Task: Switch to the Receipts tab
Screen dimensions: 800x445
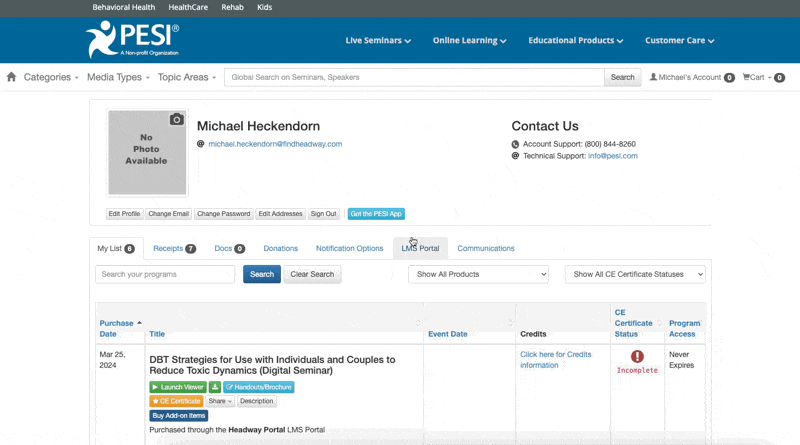Action: (x=174, y=249)
